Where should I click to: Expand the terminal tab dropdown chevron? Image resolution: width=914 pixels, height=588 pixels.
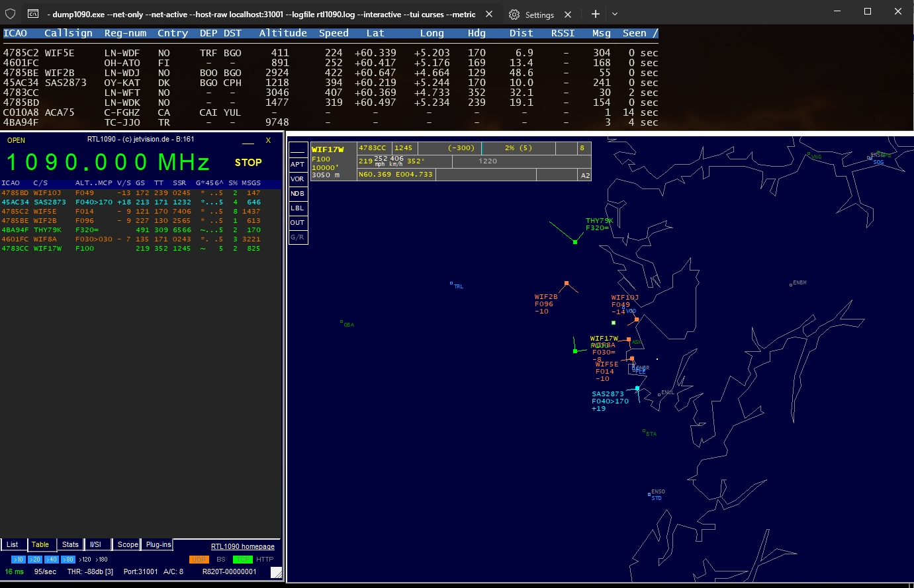pos(615,14)
